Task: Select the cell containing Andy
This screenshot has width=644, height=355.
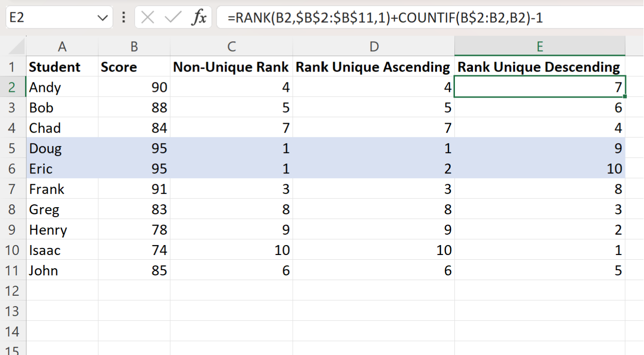Action: pyautogui.click(x=62, y=87)
